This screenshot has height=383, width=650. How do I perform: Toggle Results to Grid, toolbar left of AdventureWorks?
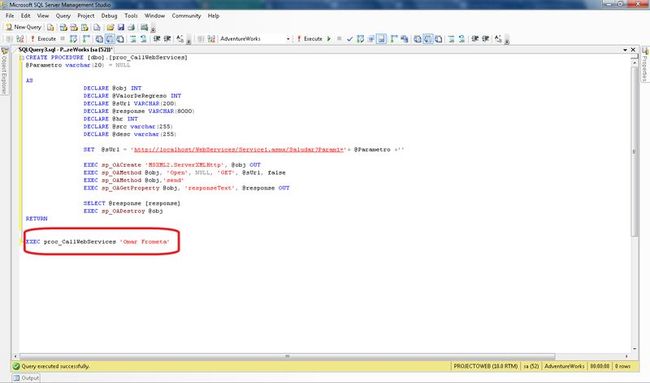[x=109, y=39]
